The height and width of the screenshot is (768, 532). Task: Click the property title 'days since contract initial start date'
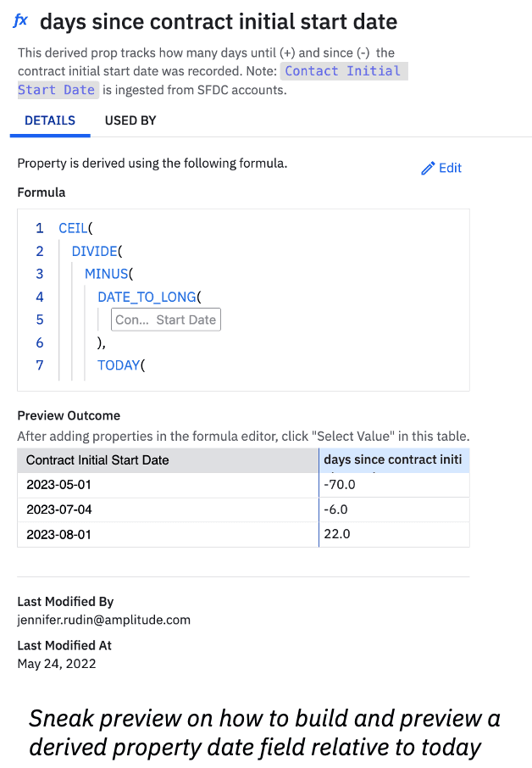pyautogui.click(x=218, y=21)
